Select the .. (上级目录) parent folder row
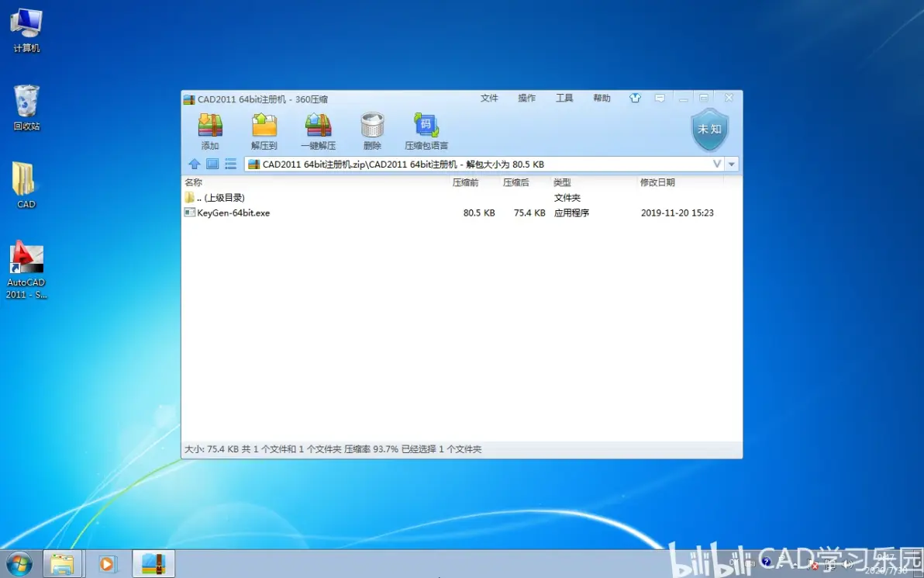924x578 pixels. coord(461,198)
